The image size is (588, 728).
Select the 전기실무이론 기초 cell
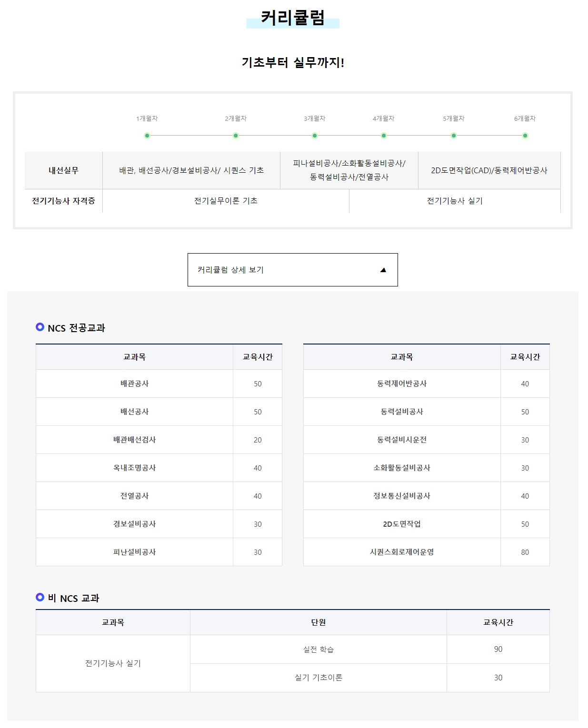[x=226, y=201]
